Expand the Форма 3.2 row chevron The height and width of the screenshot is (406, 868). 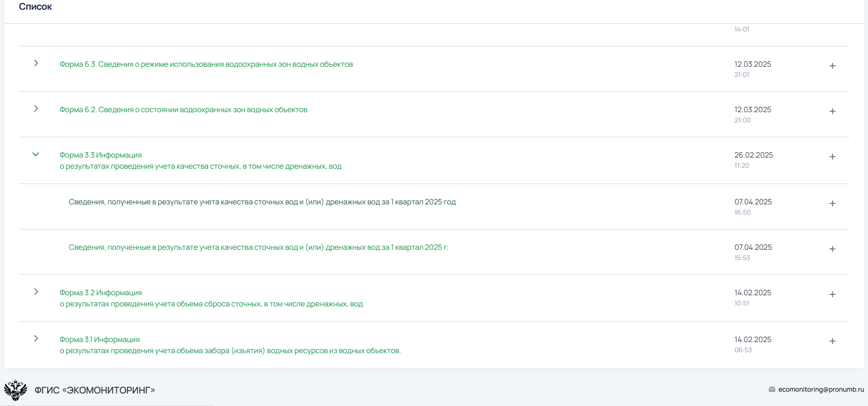pyautogui.click(x=36, y=292)
